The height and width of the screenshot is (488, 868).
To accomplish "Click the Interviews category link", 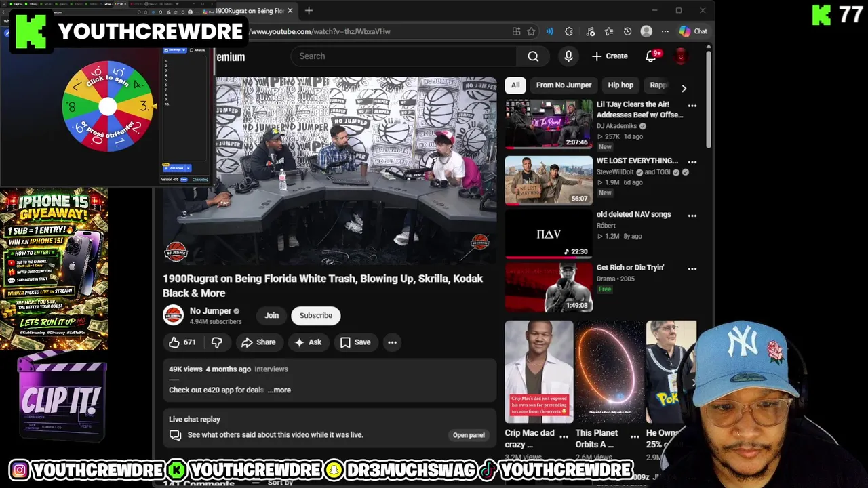I will [x=271, y=369].
